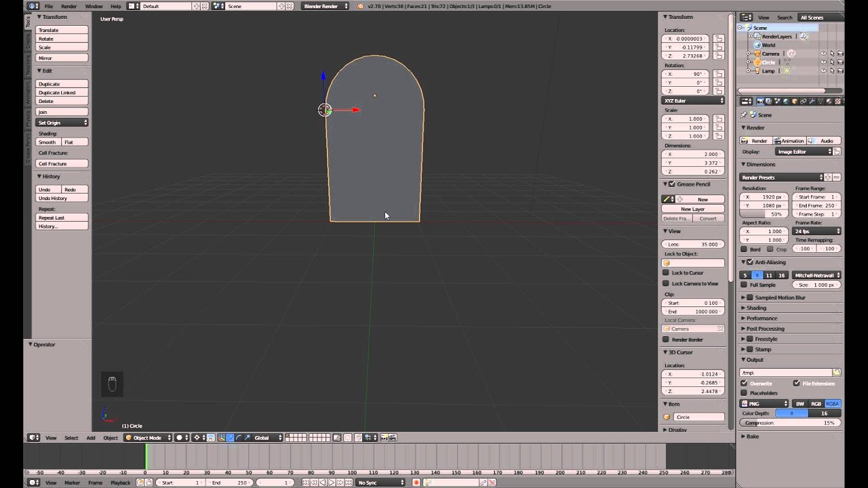Open the Global orientation dropdown
The width and height of the screenshot is (868, 488).
(267, 438)
